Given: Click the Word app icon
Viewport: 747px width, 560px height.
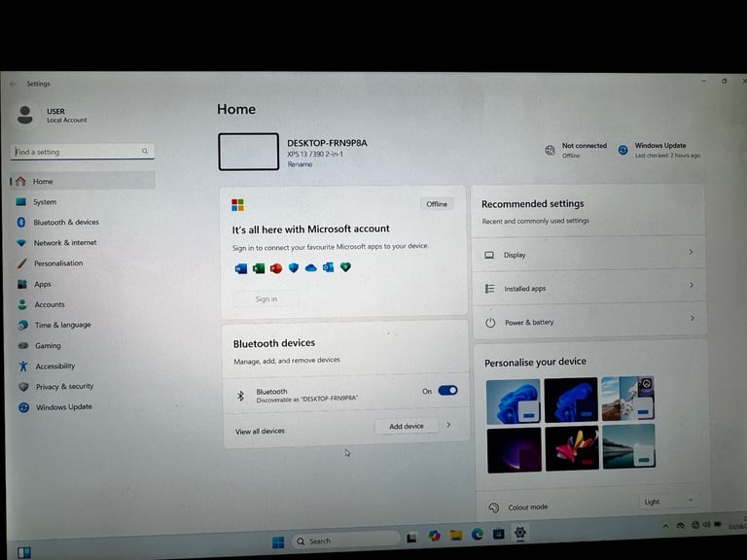Looking at the screenshot, I should click(x=241, y=268).
